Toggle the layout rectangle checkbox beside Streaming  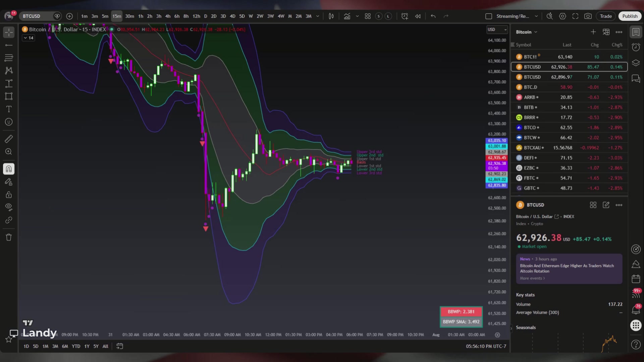tap(489, 16)
